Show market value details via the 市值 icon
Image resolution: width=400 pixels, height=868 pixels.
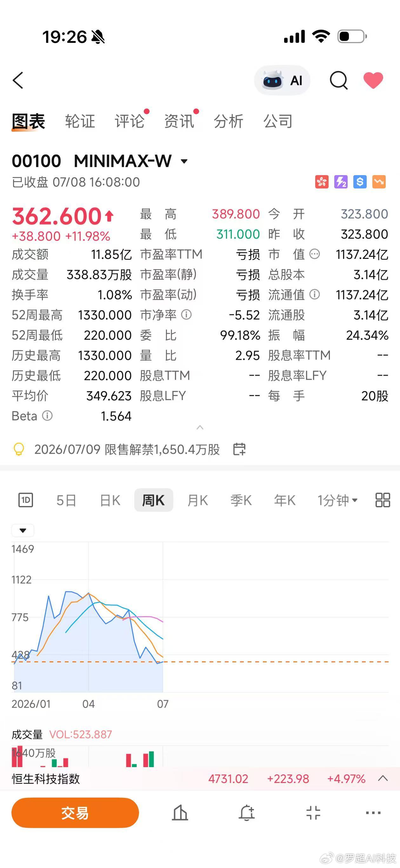click(x=314, y=254)
